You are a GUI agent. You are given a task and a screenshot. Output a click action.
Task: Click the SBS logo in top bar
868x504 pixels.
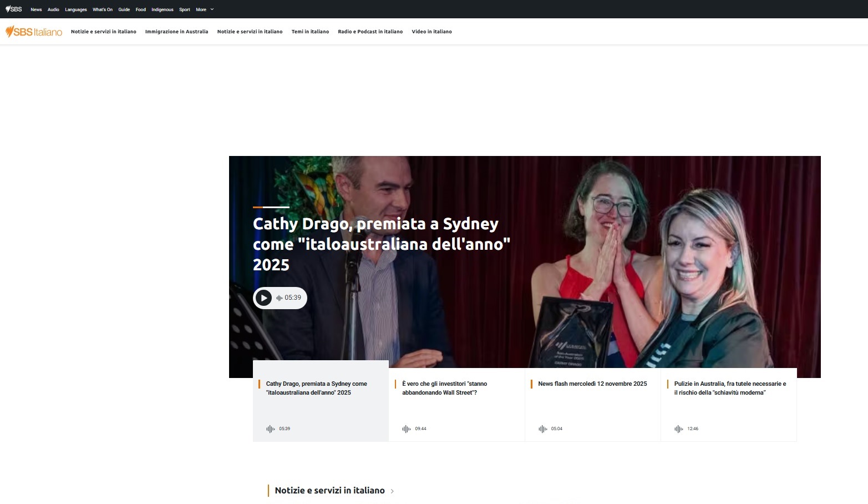pos(14,9)
